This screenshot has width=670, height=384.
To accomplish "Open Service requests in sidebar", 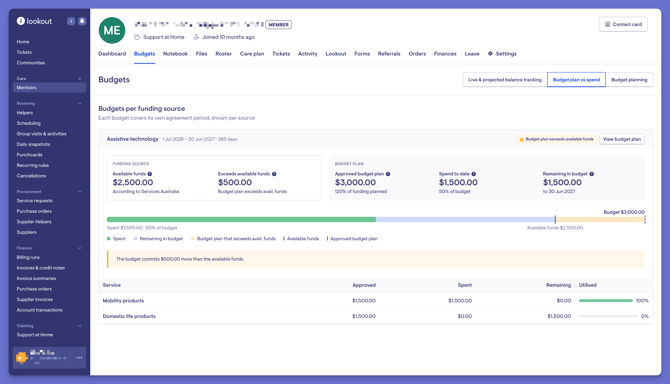I will pos(34,201).
